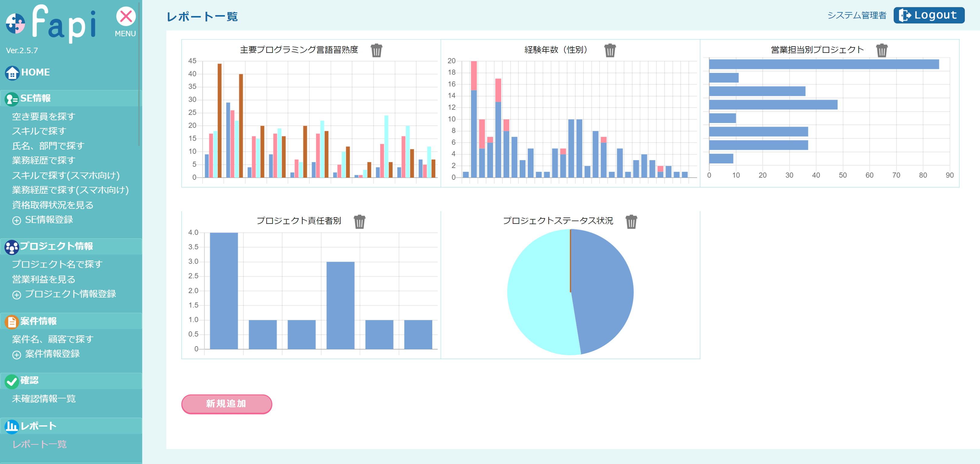Go to 営業利益を見る page
This screenshot has height=464, width=980.
(x=44, y=279)
